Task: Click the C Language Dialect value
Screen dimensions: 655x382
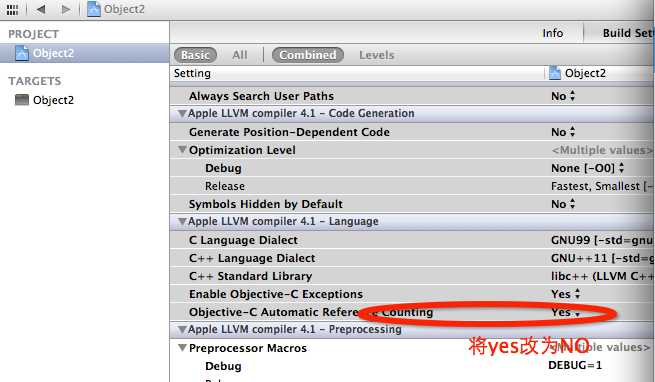Action: point(602,240)
